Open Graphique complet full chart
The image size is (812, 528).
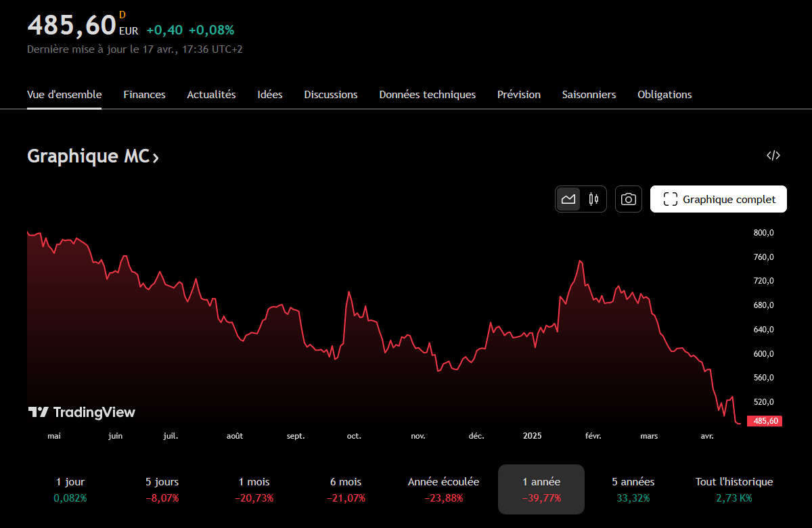point(718,199)
